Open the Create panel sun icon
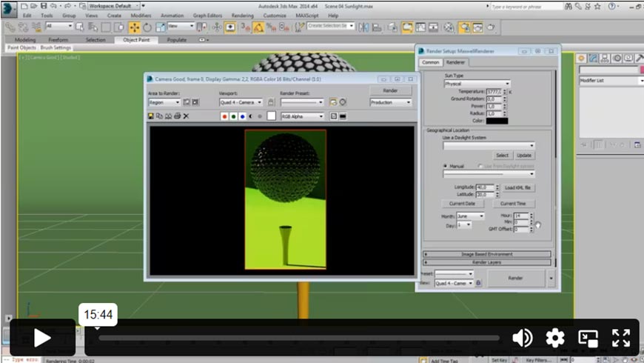The width and height of the screenshot is (644, 363). pyautogui.click(x=582, y=59)
